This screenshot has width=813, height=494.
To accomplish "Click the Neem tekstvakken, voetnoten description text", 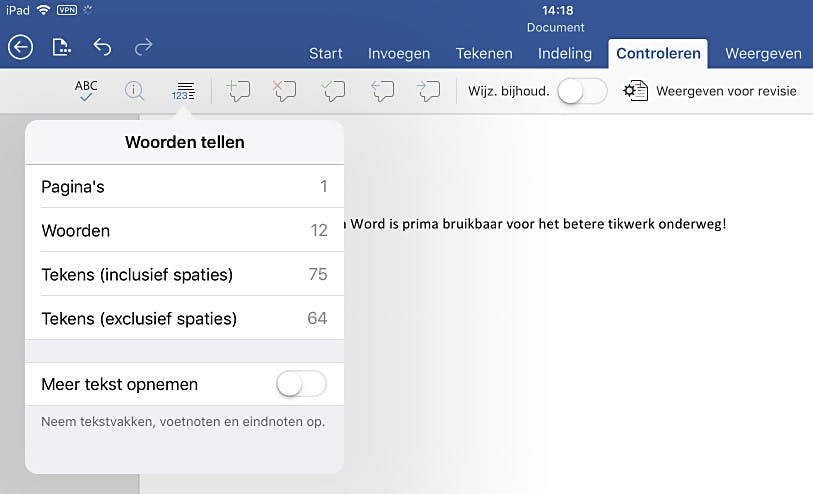I will coord(183,421).
